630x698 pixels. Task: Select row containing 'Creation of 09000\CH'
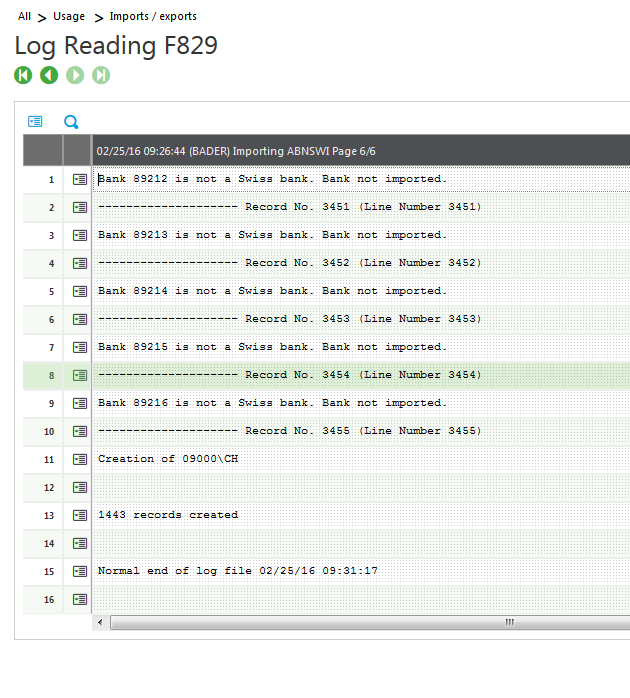[168, 459]
